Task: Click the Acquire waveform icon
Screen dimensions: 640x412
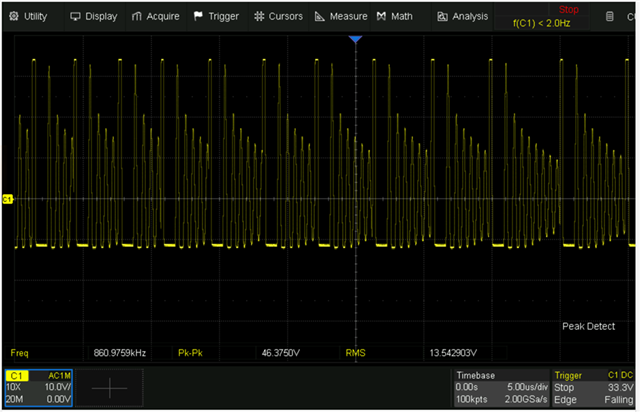Action: (x=137, y=16)
